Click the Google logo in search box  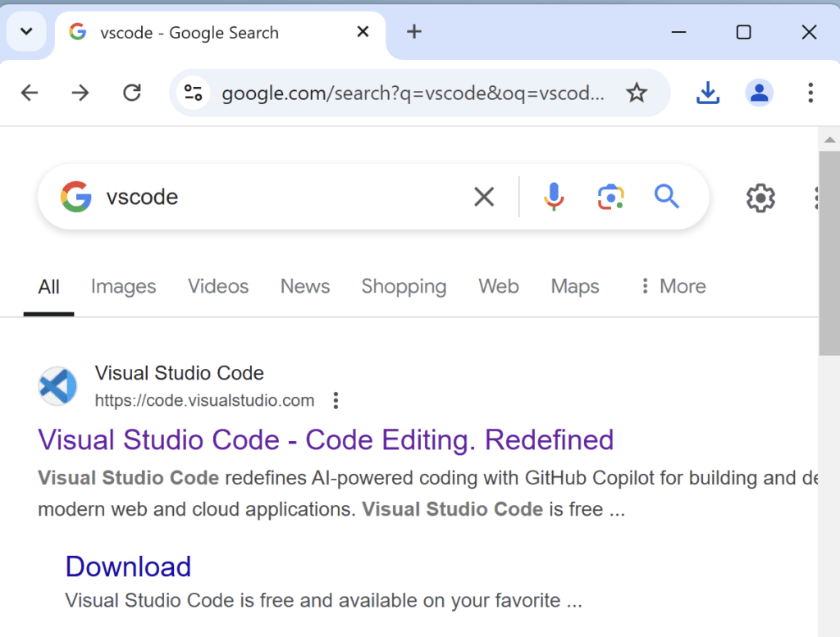point(76,197)
